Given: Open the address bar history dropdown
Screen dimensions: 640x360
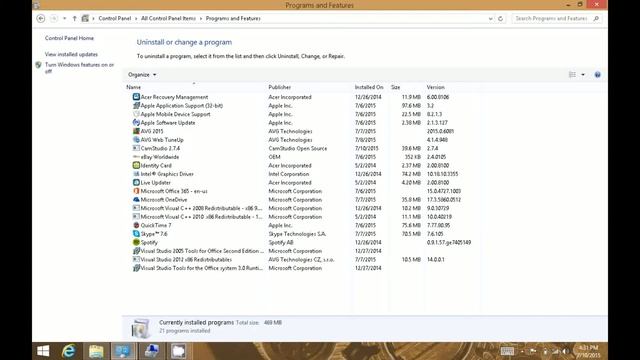Looking at the screenshot, I should pyautogui.click(x=490, y=18).
